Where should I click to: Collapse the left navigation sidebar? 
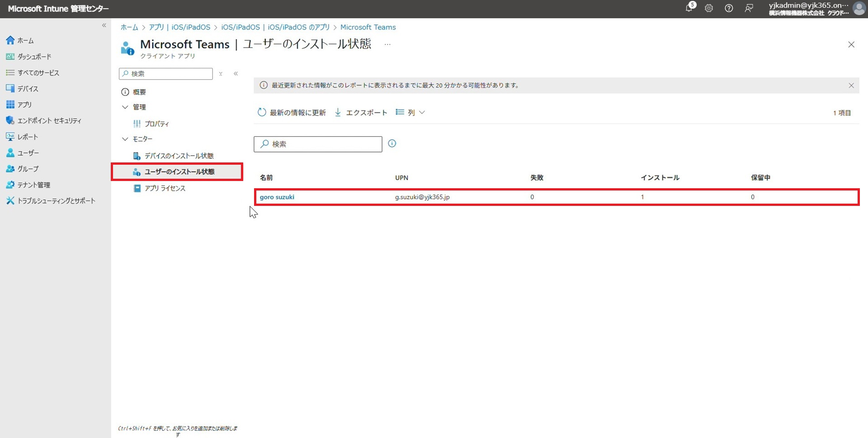pos(104,25)
